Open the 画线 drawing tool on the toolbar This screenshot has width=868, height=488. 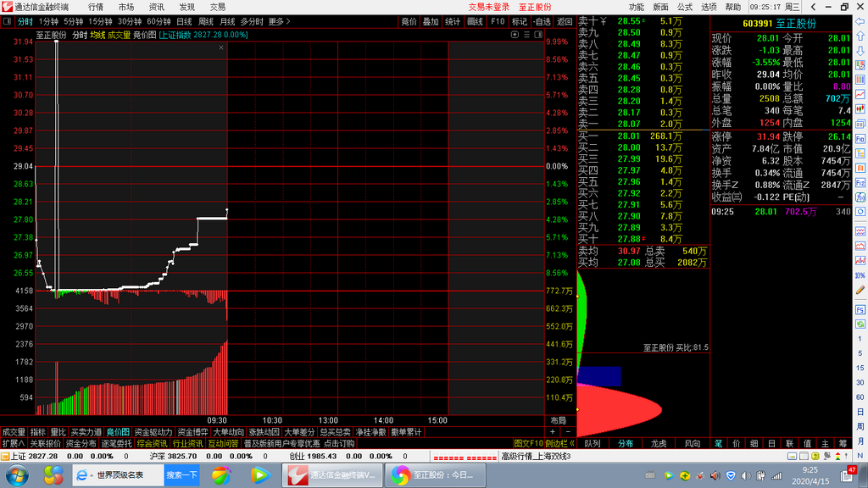(476, 22)
